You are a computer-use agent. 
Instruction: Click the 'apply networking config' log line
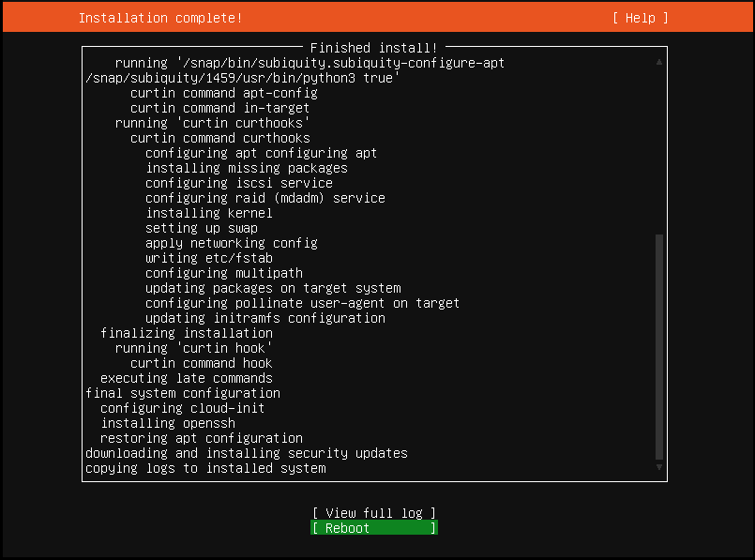(x=230, y=242)
